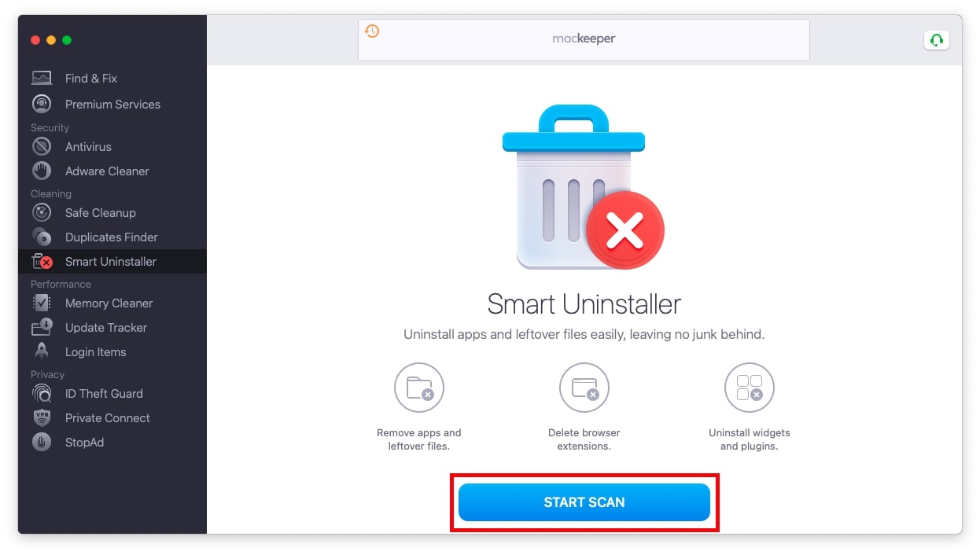Open Update Tracker
980x555 pixels.
(x=105, y=327)
